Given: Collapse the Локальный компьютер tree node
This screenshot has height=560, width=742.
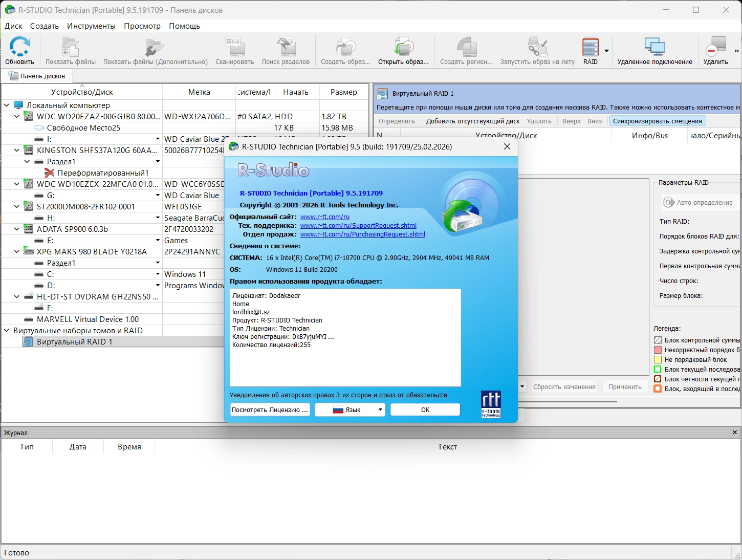Looking at the screenshot, I should click(x=7, y=105).
